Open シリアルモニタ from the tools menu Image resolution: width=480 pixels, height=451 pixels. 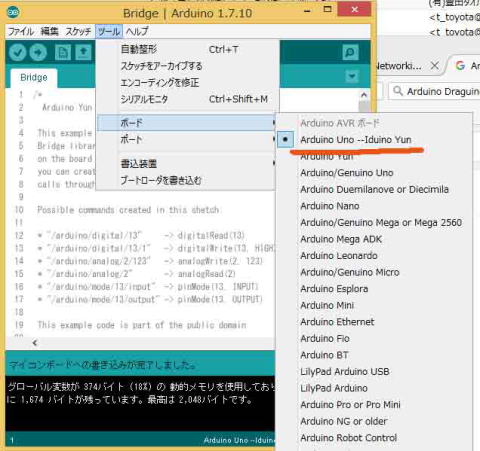tap(187, 99)
